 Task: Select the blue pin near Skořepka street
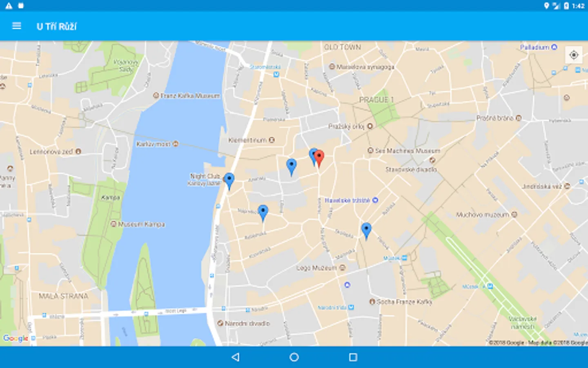pyautogui.click(x=366, y=231)
